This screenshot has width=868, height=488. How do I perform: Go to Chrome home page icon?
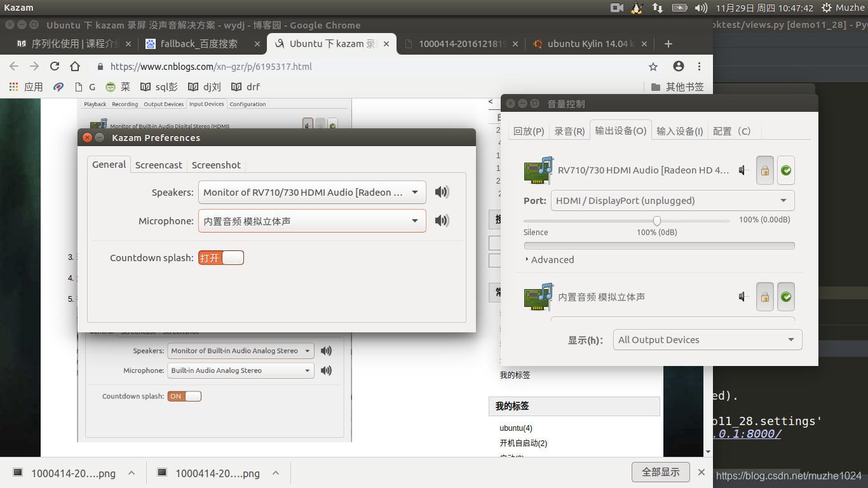(x=75, y=66)
